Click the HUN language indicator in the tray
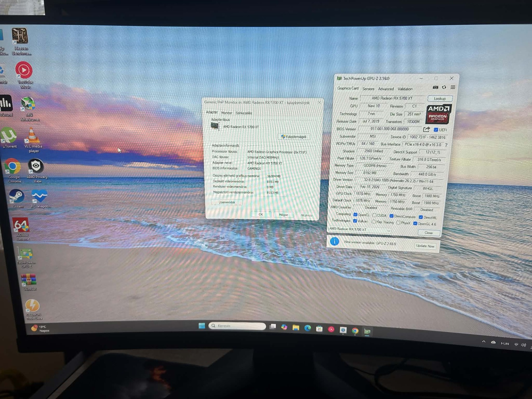The height and width of the screenshot is (399, 532). tap(505, 344)
